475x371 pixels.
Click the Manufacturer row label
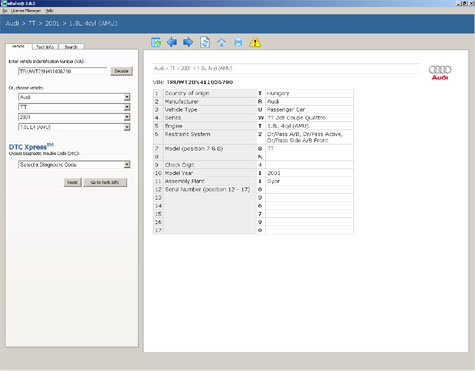tap(182, 101)
